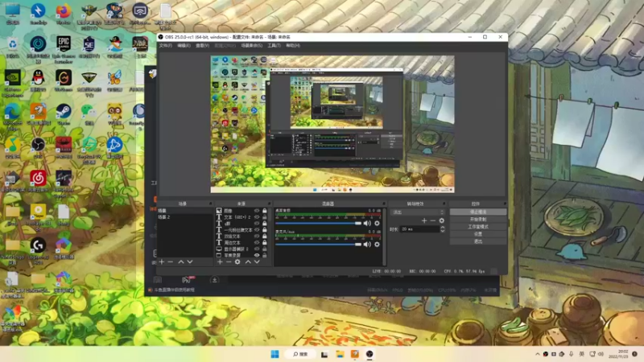
Task: Select 场景 2 in the scenes list
Action: click(x=185, y=217)
